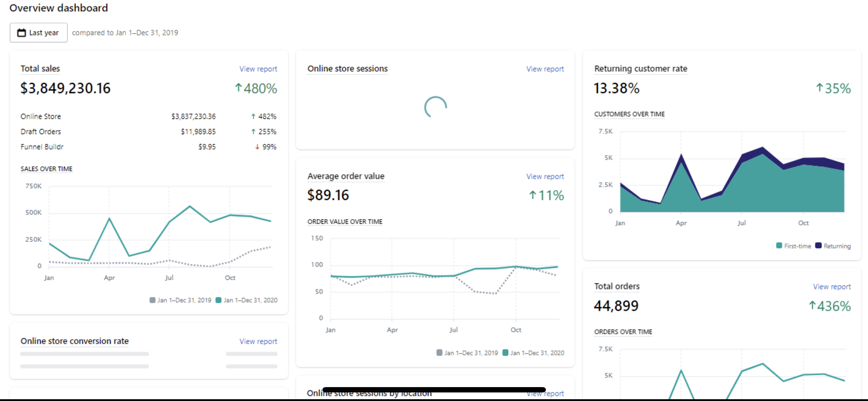Select the Draft Orders row label
The height and width of the screenshot is (401, 868).
tap(41, 132)
